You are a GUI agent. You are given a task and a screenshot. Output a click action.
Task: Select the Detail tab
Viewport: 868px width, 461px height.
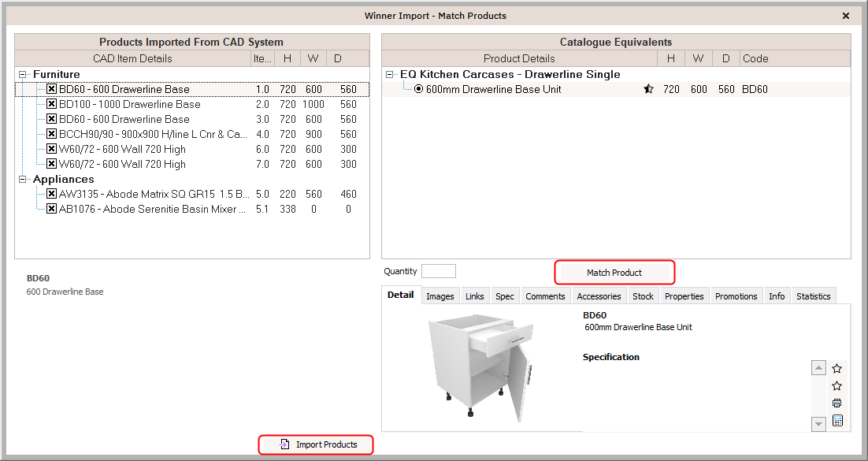401,296
